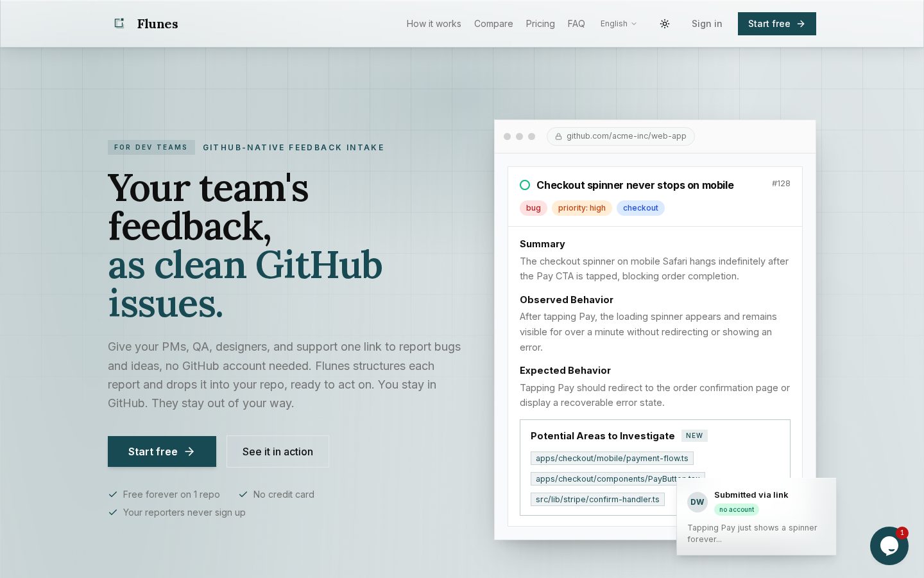Click Start free button in header
The width and height of the screenshot is (924, 578).
(777, 24)
